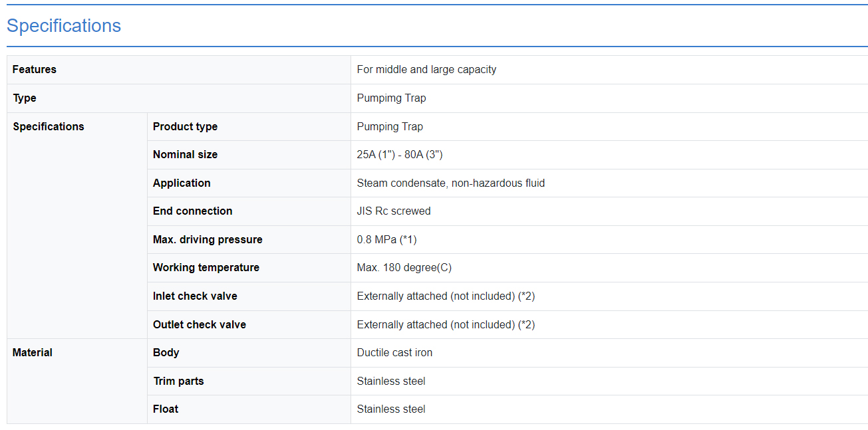The image size is (868, 430).
Task: Click the Specifications page heading
Action: pos(64,26)
